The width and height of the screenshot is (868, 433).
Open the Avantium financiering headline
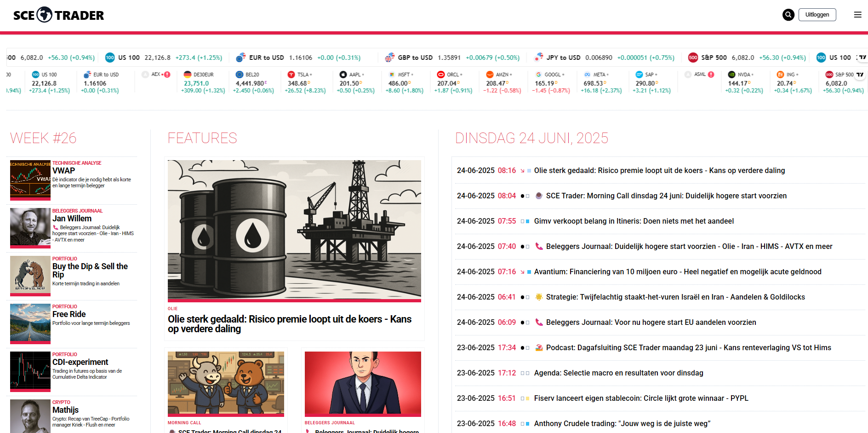(678, 272)
